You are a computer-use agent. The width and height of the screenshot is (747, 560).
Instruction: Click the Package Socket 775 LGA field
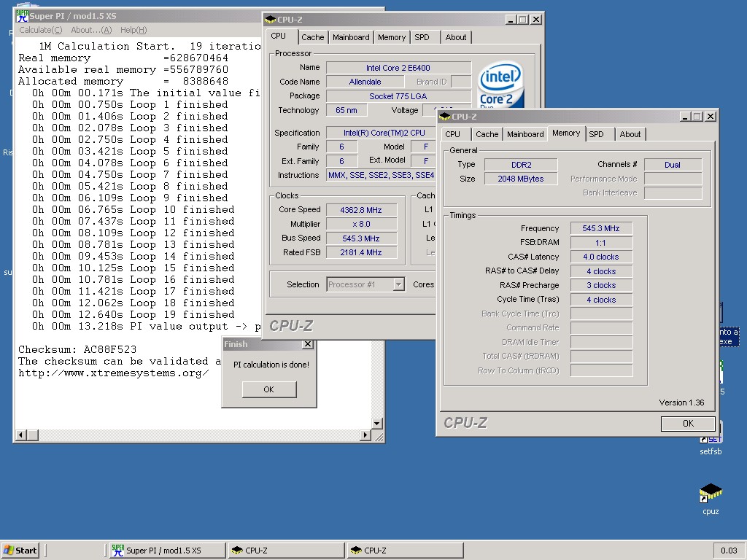tap(398, 96)
